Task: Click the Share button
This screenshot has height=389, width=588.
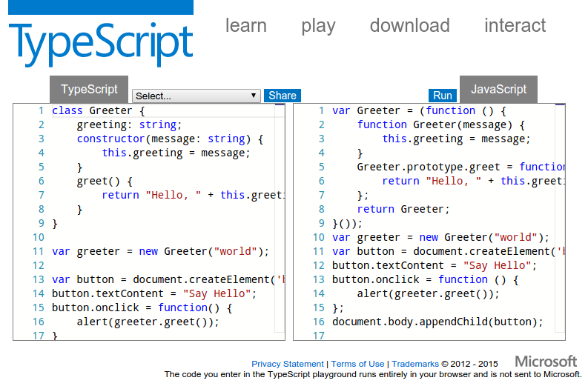Action: point(283,96)
